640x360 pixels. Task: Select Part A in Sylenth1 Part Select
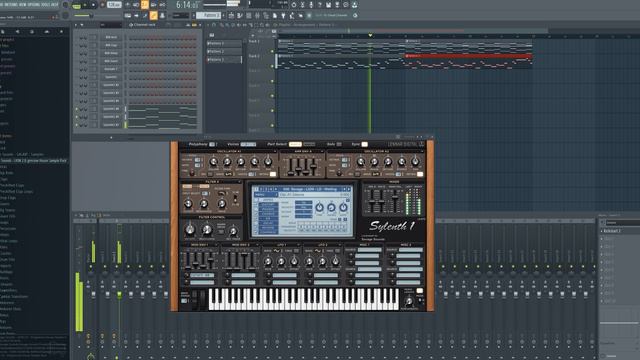[x=295, y=144]
